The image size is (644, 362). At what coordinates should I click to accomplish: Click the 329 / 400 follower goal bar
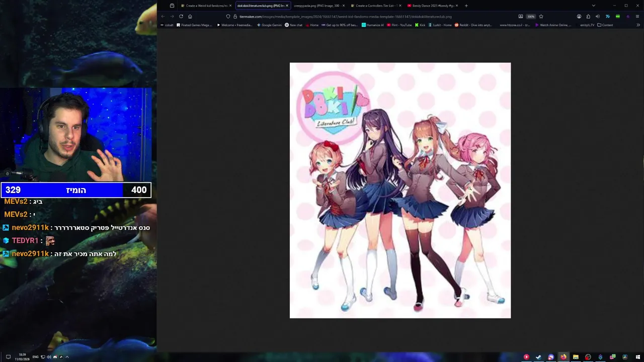click(76, 190)
